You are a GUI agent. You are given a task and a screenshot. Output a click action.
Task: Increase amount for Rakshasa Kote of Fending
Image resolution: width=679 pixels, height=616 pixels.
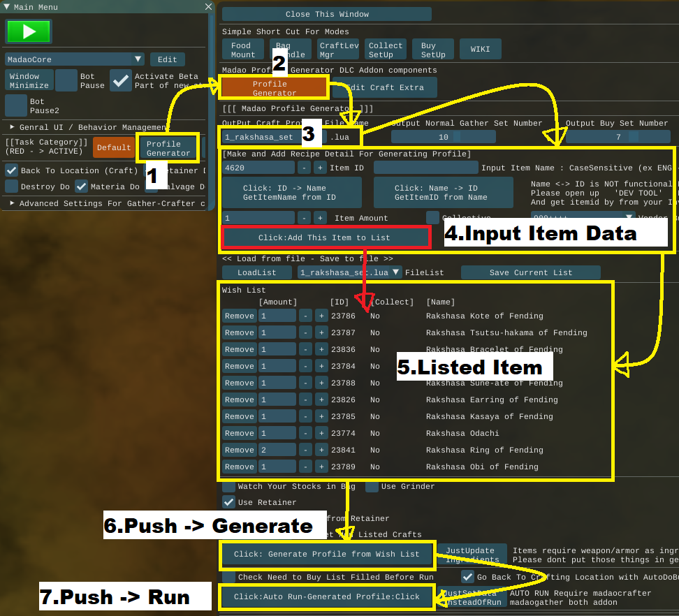point(320,316)
